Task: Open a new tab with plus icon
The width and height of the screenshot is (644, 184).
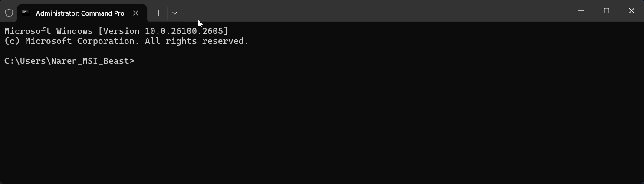Action: (x=158, y=13)
